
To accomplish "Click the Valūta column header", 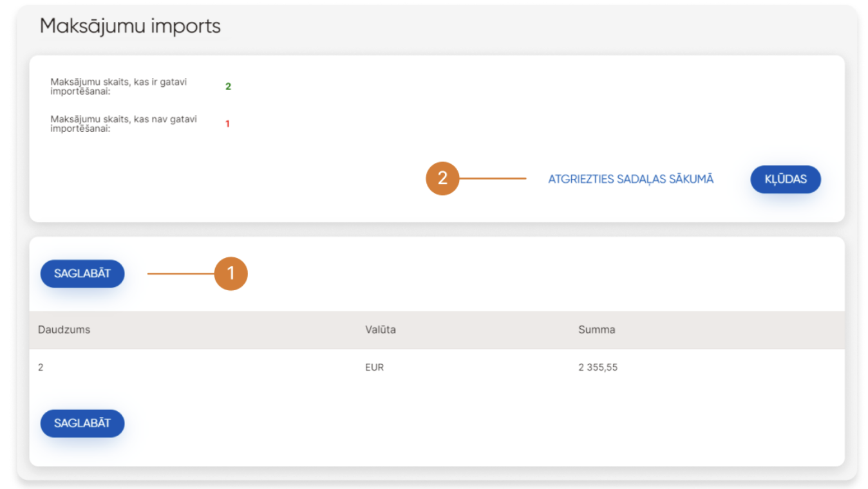I will pyautogui.click(x=380, y=329).
